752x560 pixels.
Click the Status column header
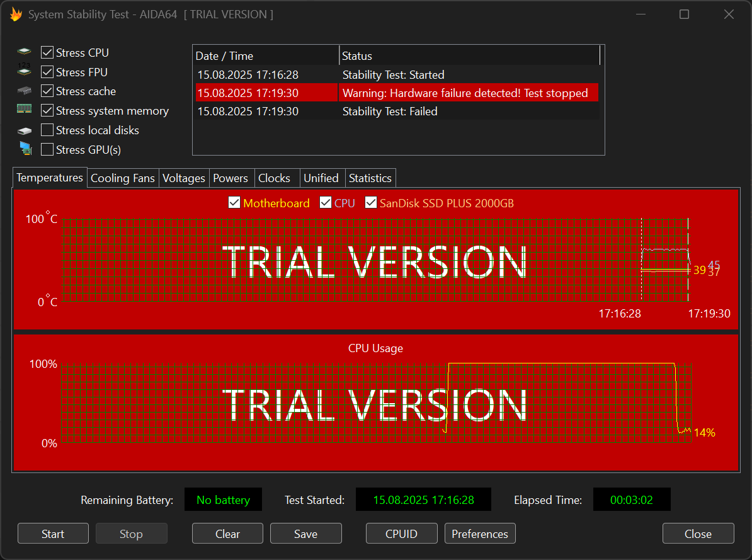pos(469,55)
